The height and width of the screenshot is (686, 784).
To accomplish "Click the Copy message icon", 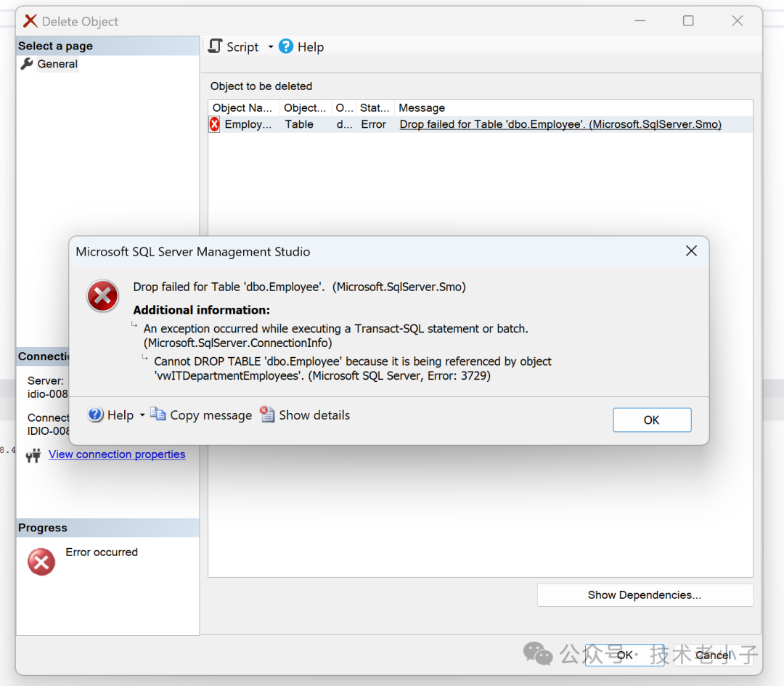I will coord(158,415).
